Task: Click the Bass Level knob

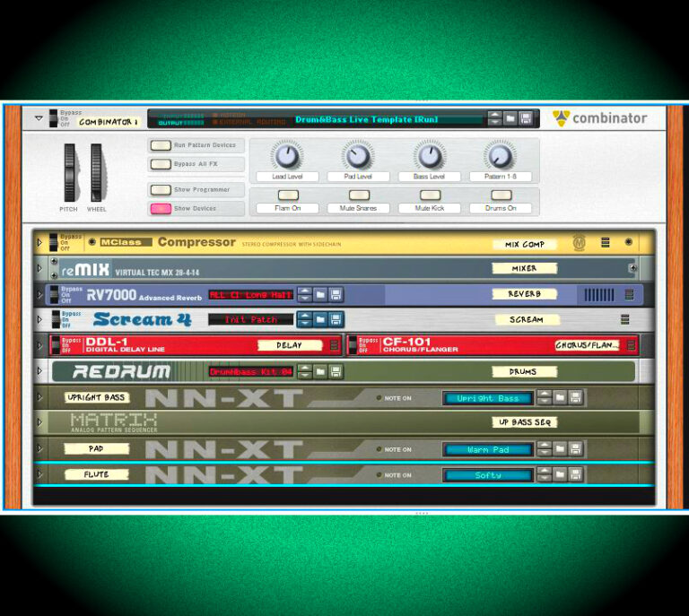Action: tap(430, 156)
